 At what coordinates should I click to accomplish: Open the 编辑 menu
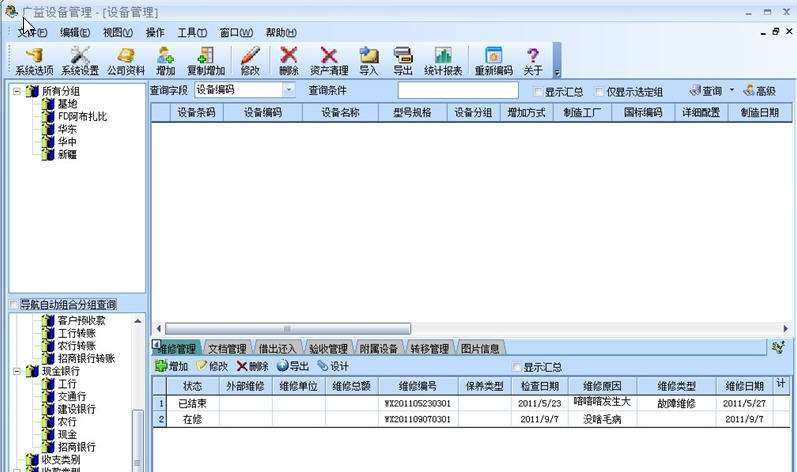tap(75, 33)
